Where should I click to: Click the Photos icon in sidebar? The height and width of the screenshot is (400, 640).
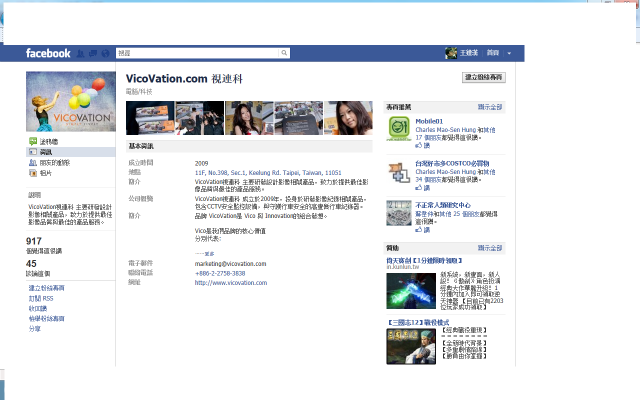pos(33,173)
